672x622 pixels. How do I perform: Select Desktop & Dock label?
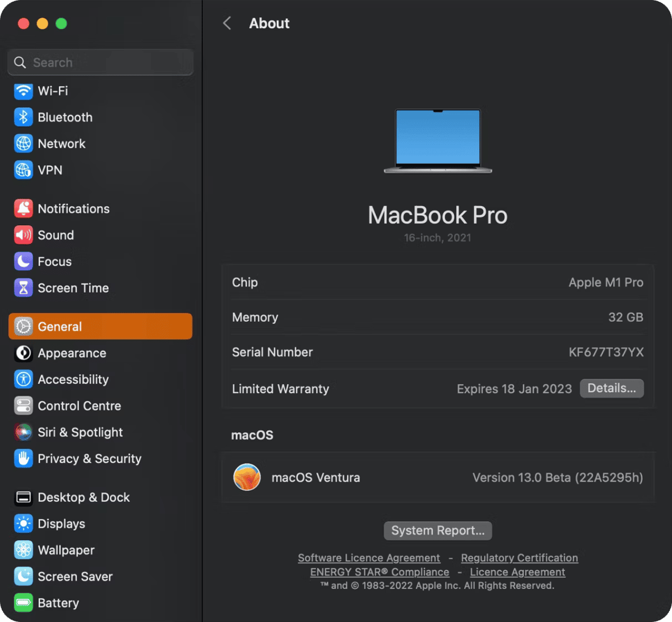(x=83, y=498)
